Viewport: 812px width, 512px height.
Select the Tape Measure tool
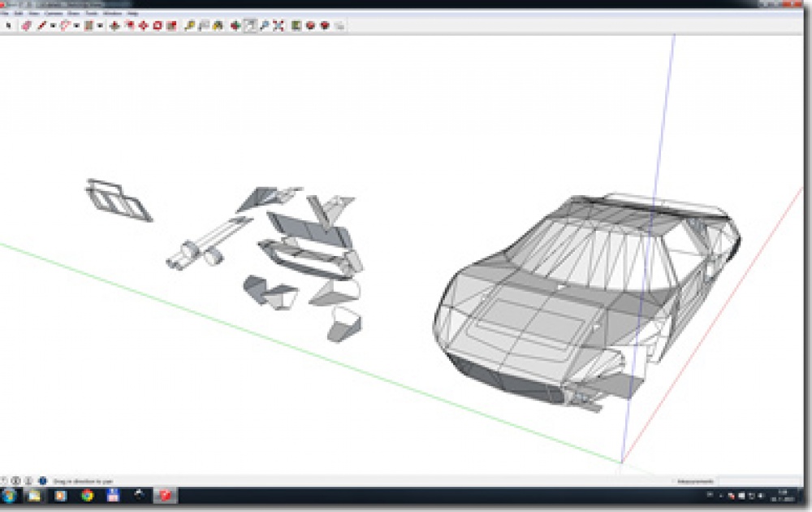tap(189, 25)
